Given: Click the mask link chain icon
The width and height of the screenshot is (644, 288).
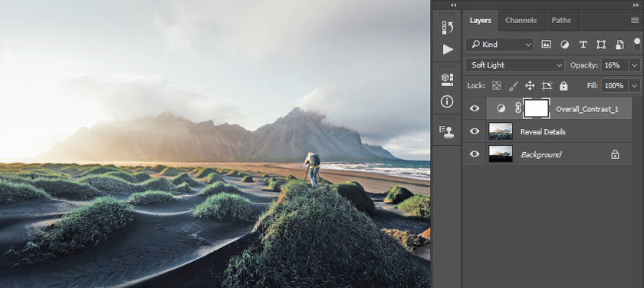Looking at the screenshot, I should [x=518, y=108].
